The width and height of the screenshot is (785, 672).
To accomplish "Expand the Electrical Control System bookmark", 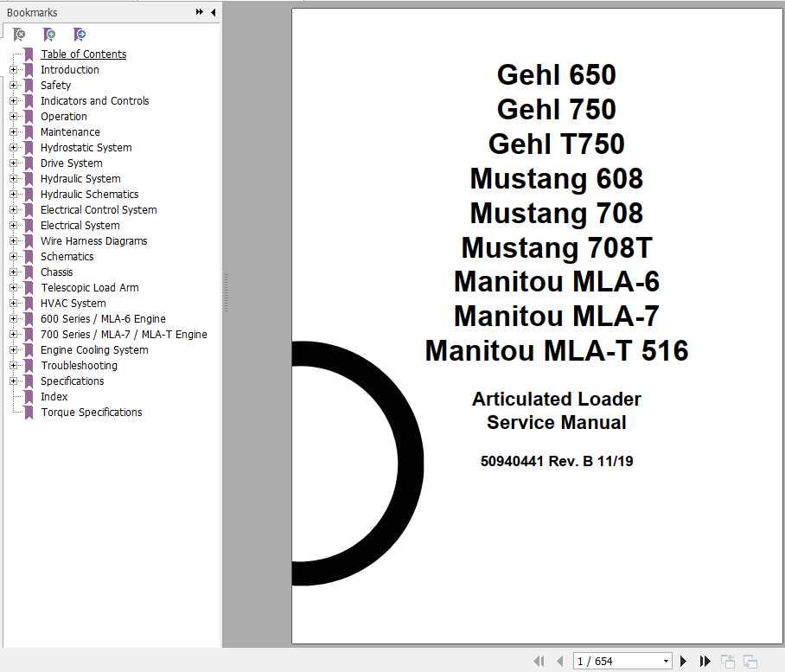I will [x=14, y=210].
